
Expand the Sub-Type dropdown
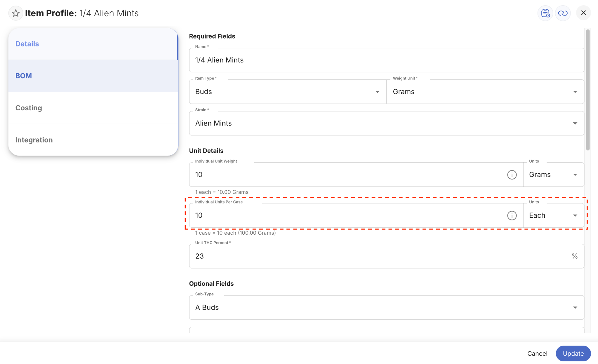(x=387, y=307)
